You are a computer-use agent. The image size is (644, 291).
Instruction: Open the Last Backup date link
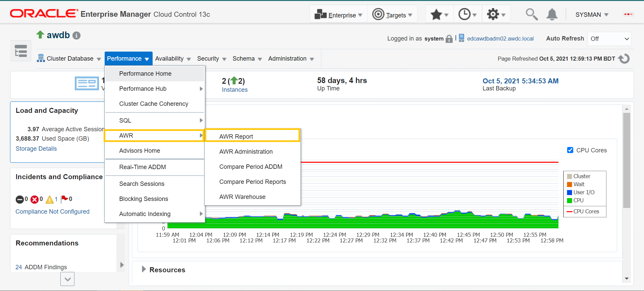(x=520, y=81)
